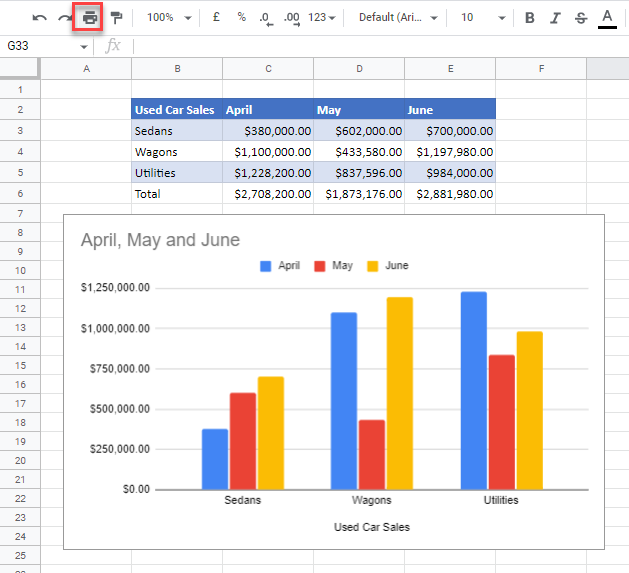Click the Undo arrow icon
Image resolution: width=629 pixels, height=573 pixels.
40,18
